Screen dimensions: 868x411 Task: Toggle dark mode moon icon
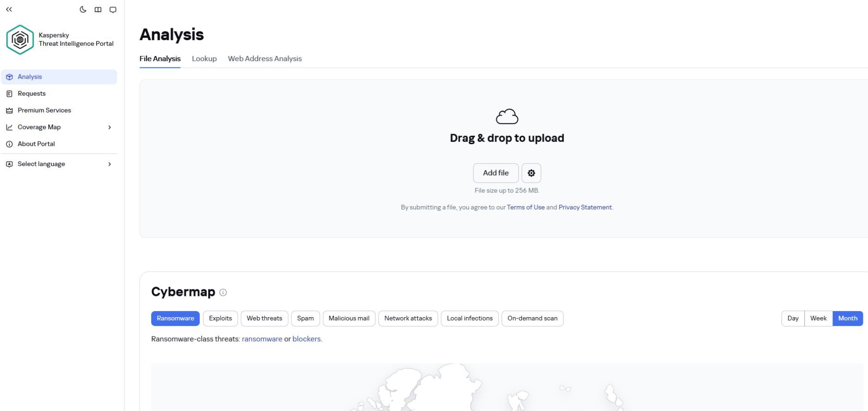click(83, 9)
